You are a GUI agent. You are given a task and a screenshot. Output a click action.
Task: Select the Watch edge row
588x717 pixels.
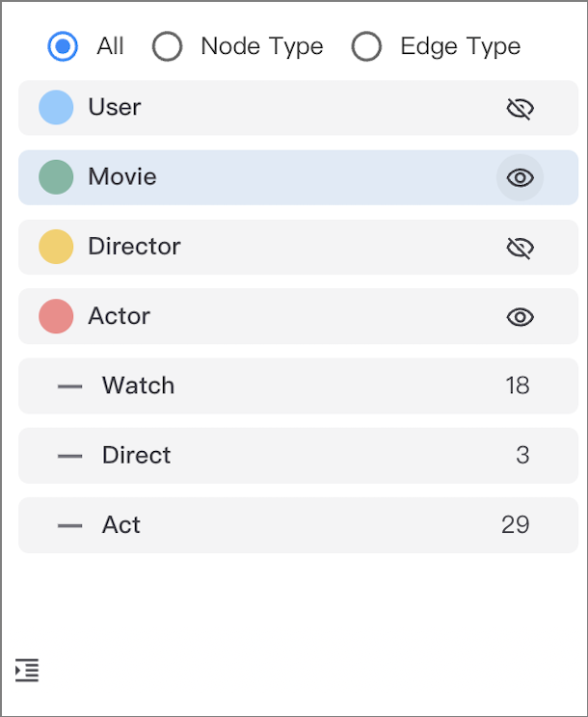coord(298,385)
